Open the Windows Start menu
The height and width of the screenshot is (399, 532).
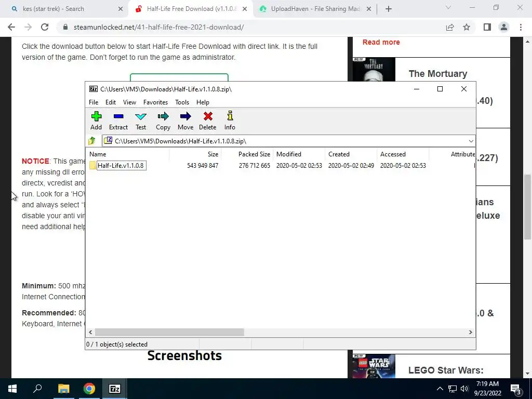click(x=12, y=389)
